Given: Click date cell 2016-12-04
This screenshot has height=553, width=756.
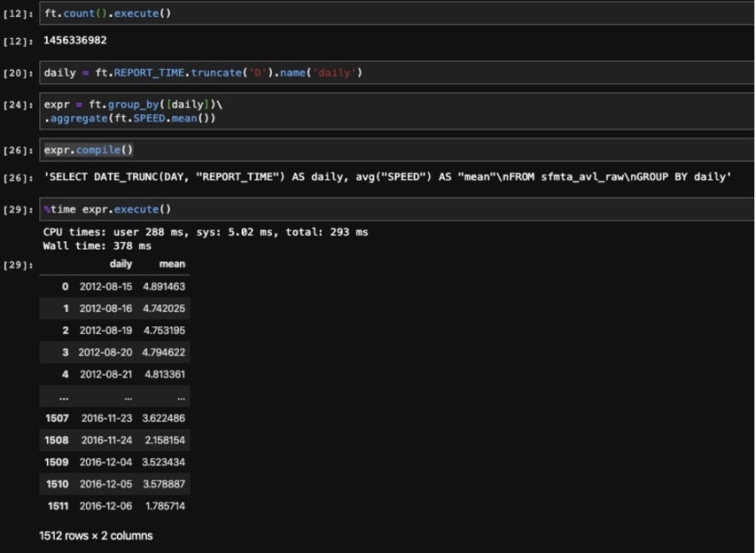Looking at the screenshot, I should click(105, 462).
